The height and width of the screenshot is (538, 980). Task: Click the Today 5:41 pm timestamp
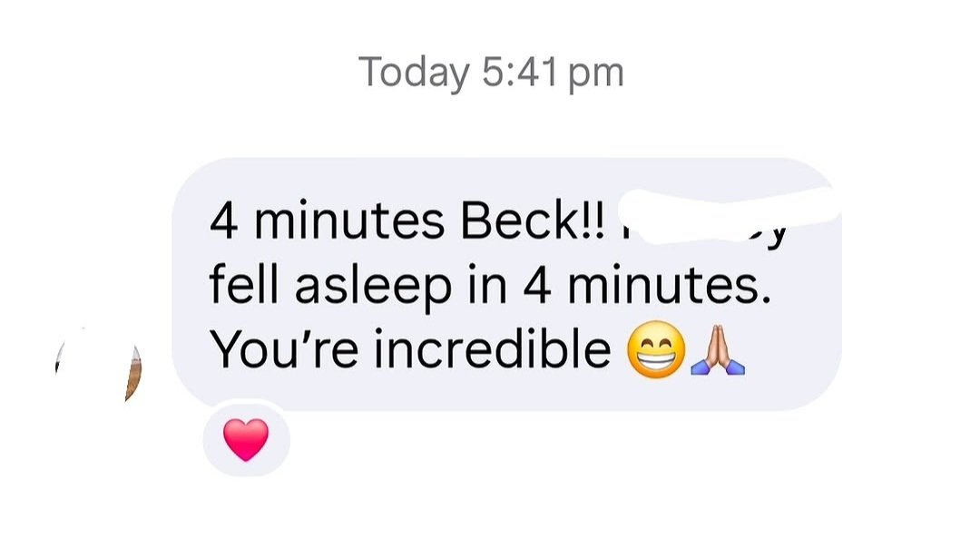coord(491,73)
